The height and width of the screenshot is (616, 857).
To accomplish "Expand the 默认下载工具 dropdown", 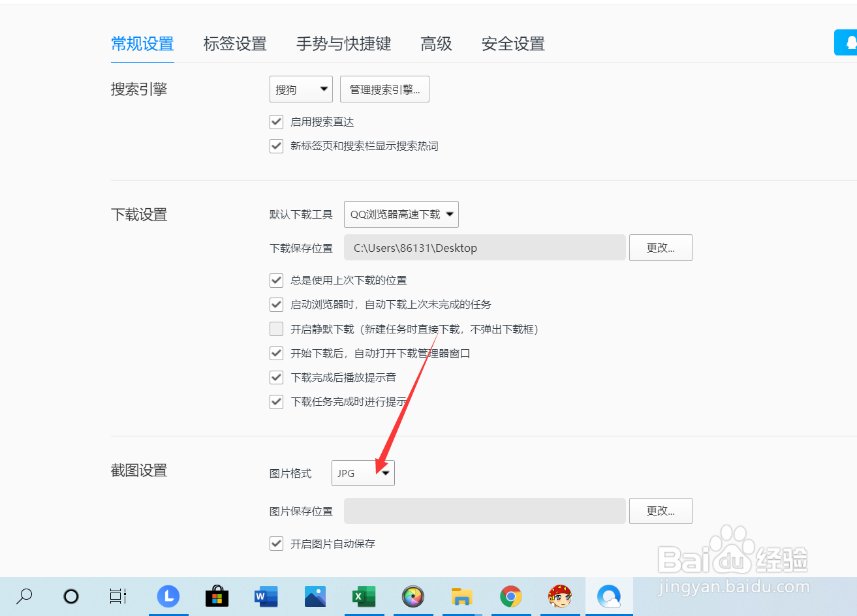I will [401, 214].
